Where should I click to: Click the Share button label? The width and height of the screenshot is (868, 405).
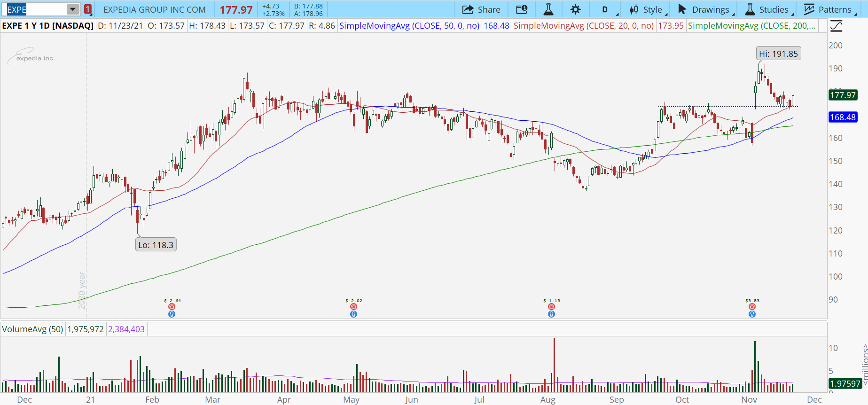pyautogui.click(x=489, y=9)
